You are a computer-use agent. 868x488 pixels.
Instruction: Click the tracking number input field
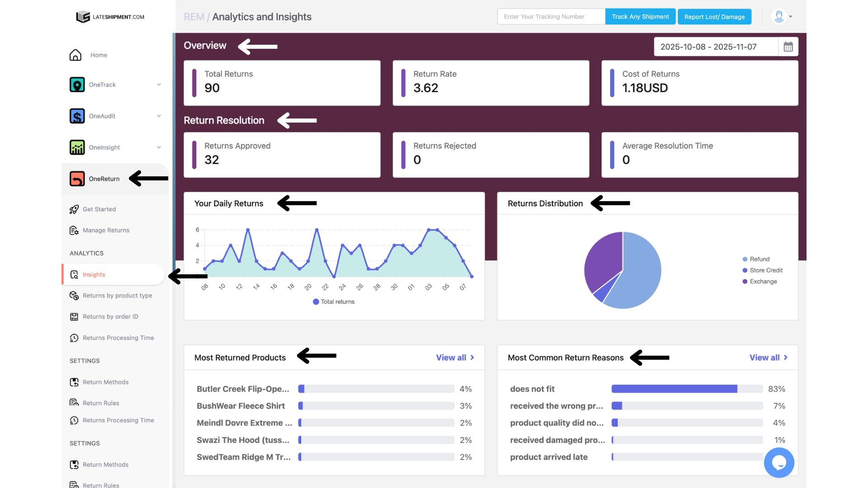click(x=551, y=17)
